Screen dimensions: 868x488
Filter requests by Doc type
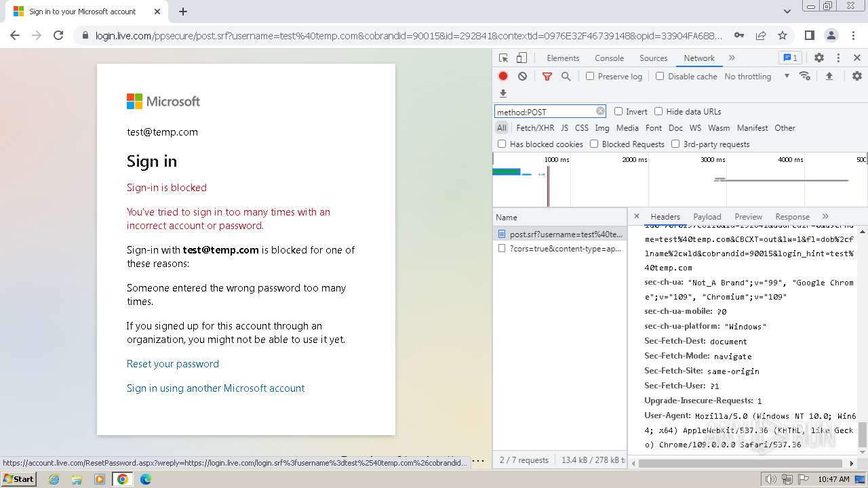pyautogui.click(x=675, y=127)
